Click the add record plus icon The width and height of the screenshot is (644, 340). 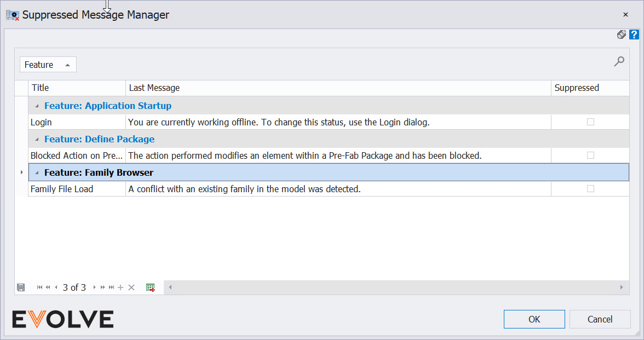coord(120,287)
